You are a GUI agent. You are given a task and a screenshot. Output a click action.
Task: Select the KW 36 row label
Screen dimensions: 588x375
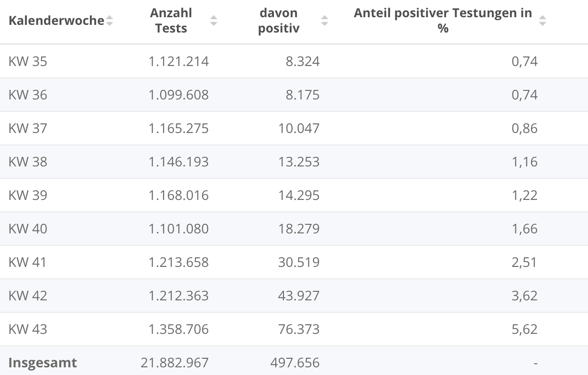point(28,95)
